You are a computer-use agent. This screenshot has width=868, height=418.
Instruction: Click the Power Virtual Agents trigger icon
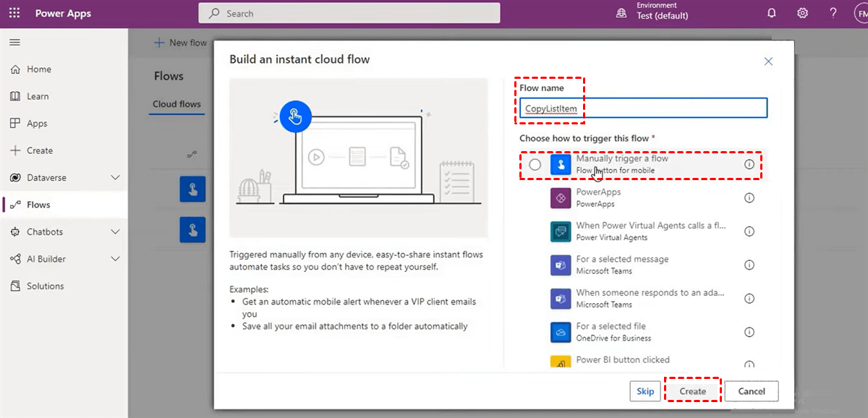tap(561, 231)
